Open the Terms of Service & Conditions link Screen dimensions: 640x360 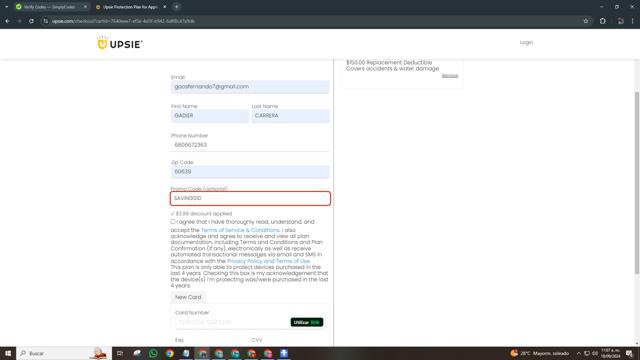(240, 230)
